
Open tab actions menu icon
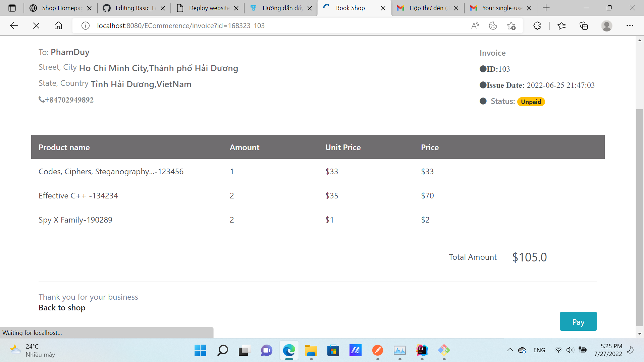click(x=12, y=8)
